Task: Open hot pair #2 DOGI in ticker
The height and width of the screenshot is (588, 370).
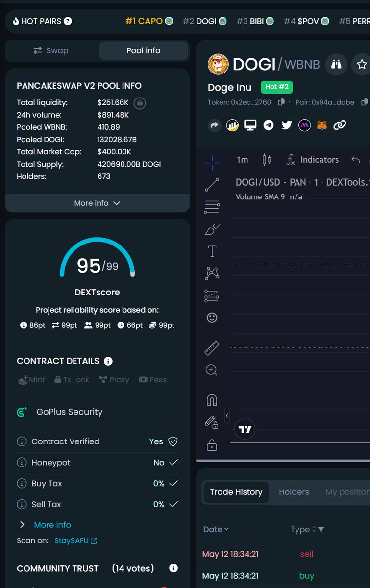Action: coord(204,21)
